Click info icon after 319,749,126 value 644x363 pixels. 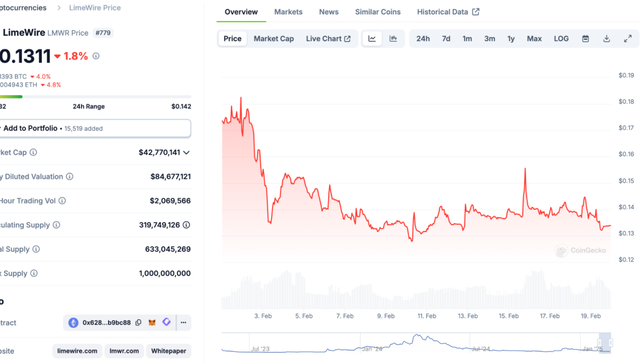(186, 225)
